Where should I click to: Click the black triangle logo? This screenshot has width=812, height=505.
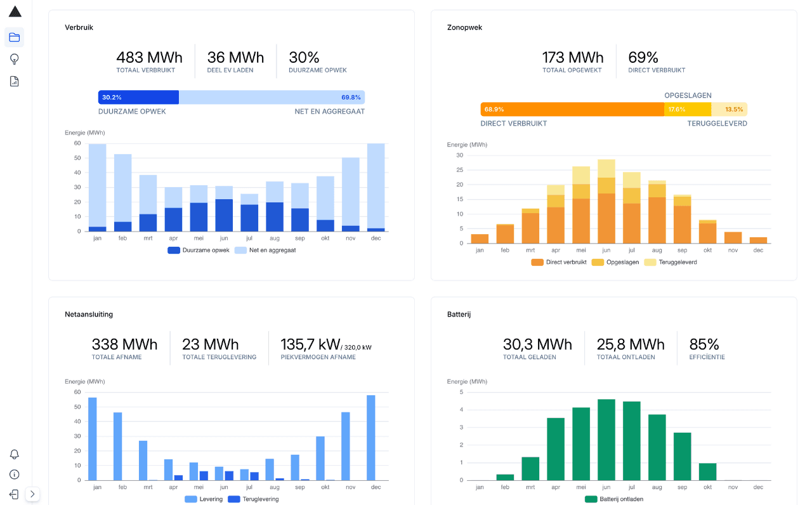coord(15,11)
